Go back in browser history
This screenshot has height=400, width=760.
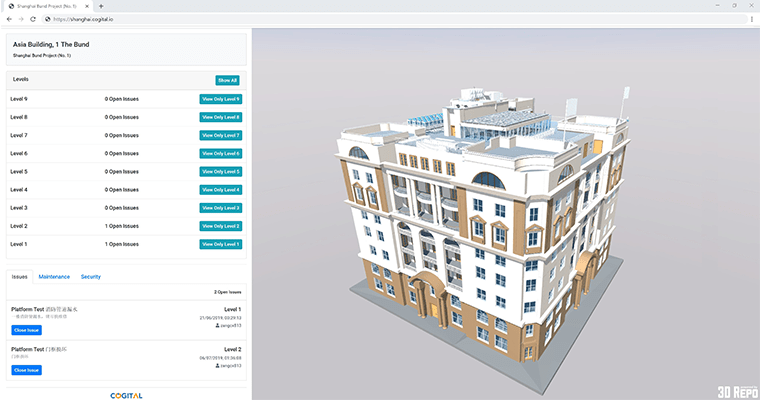[x=9, y=19]
